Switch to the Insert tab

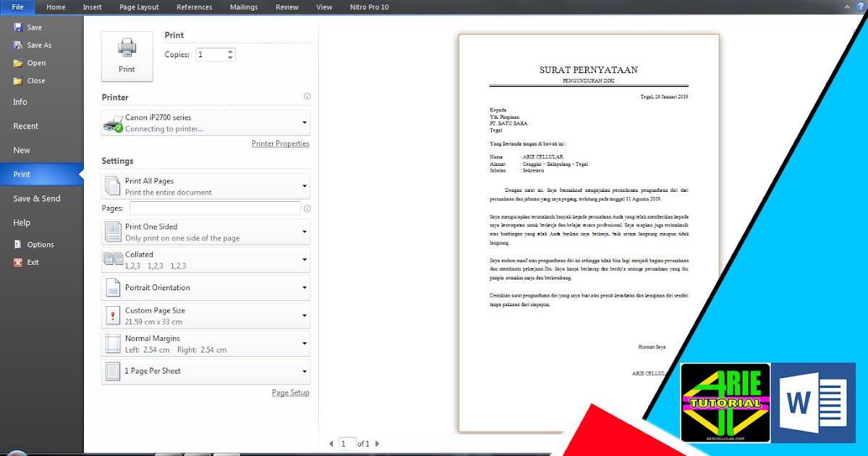click(92, 7)
